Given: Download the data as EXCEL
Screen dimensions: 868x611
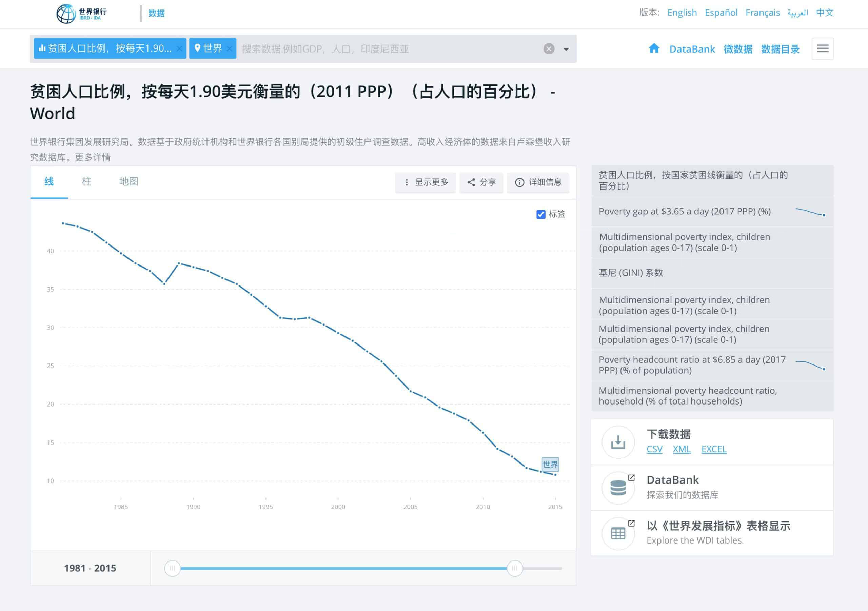Looking at the screenshot, I should point(714,449).
